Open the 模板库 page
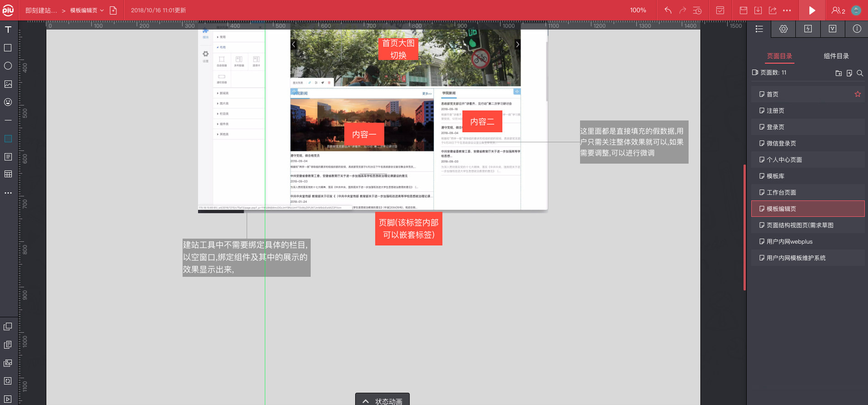The height and width of the screenshot is (405, 868). pos(808,176)
